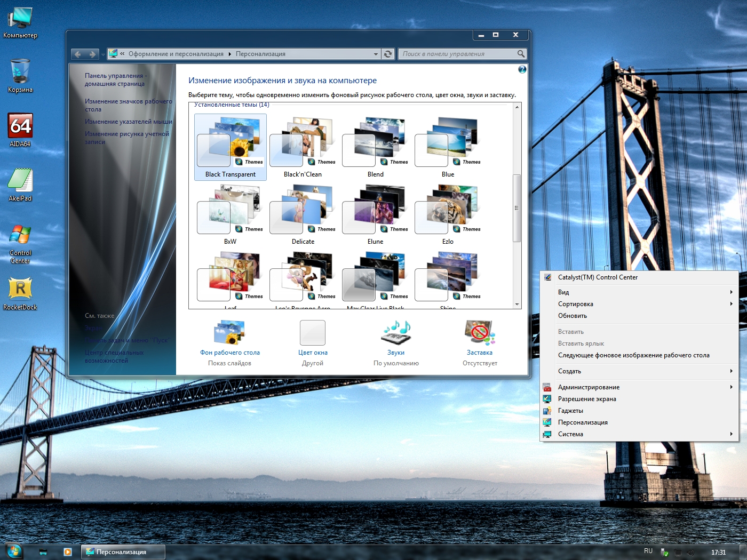Click the theme list scroll-up arrow
Image resolution: width=747 pixels, height=560 pixels.
[516, 107]
